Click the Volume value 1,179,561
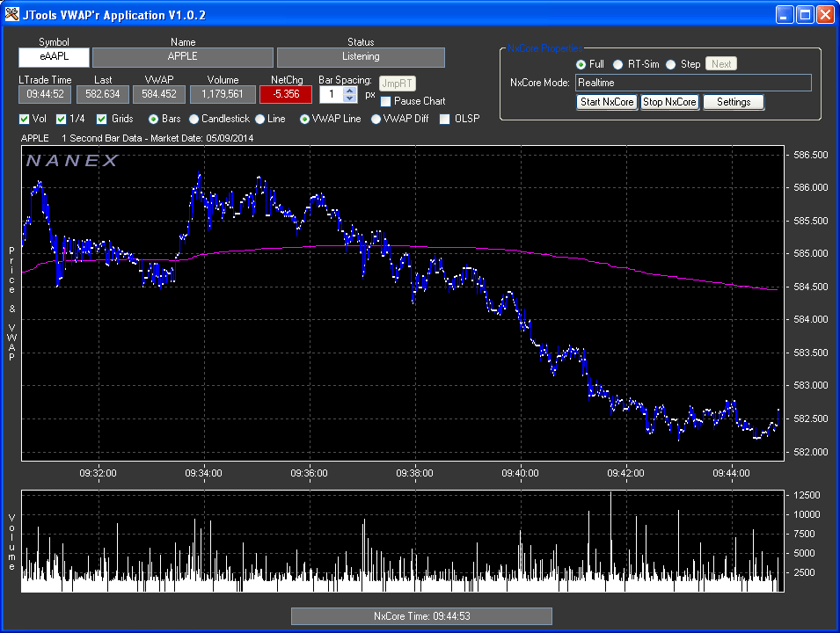The width and height of the screenshot is (840, 633). (223, 94)
